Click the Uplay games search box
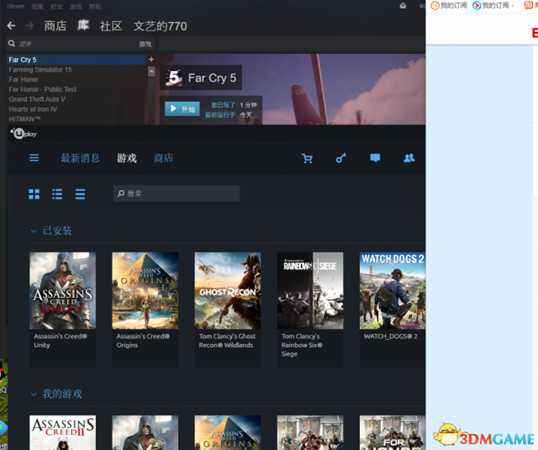Image resolution: width=538 pixels, height=450 pixels. point(177,194)
